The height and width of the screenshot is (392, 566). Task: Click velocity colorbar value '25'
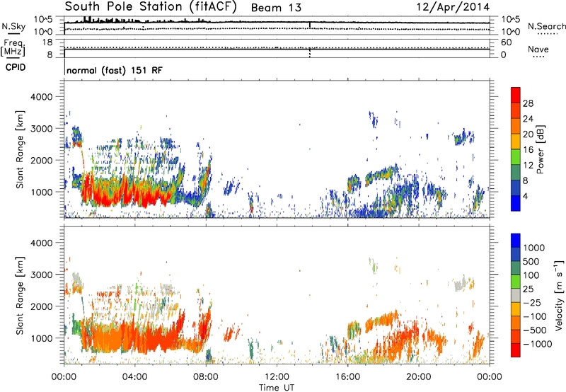[529, 289]
